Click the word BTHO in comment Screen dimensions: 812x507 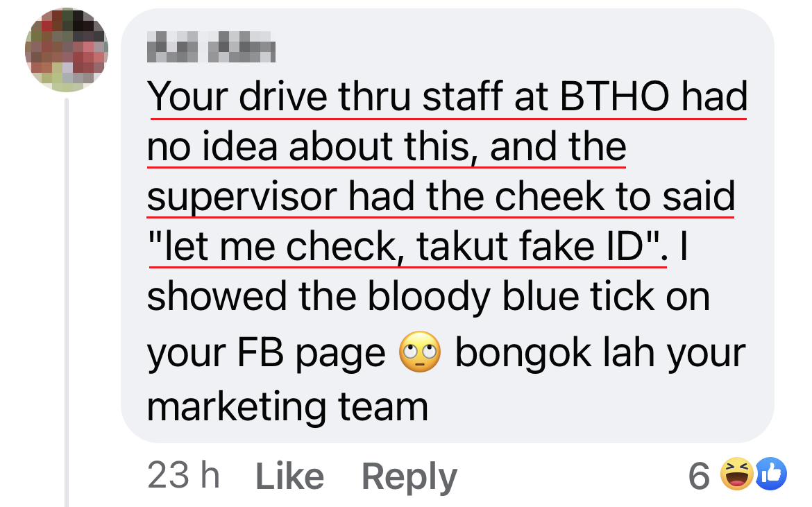(614, 96)
